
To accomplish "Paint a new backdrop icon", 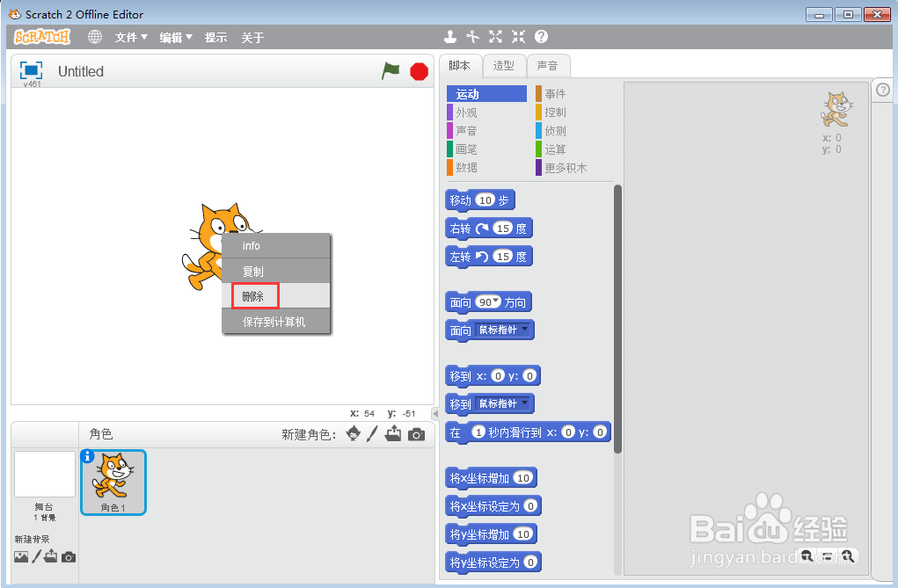I will coord(37,556).
